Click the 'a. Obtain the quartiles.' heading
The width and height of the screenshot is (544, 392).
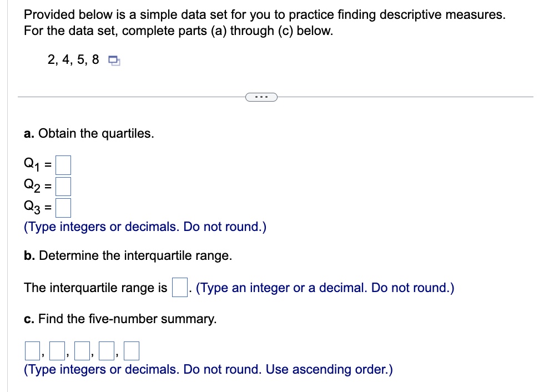point(89,133)
